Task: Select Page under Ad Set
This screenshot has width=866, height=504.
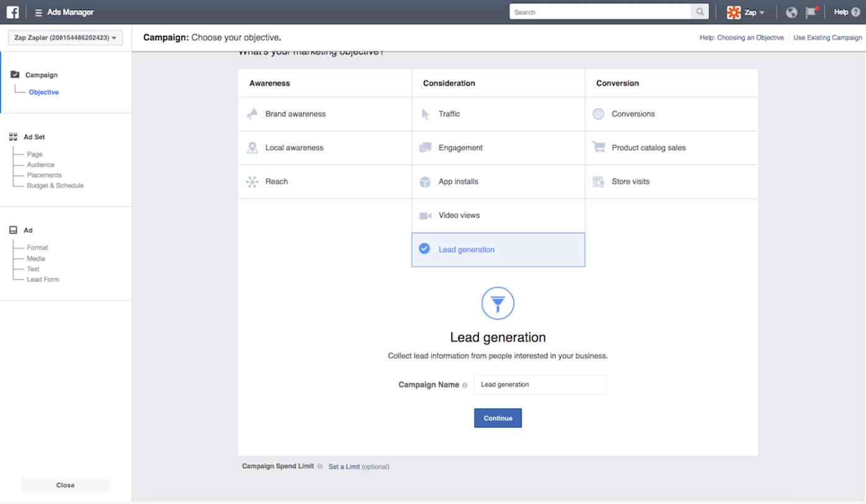Action: pyautogui.click(x=35, y=154)
